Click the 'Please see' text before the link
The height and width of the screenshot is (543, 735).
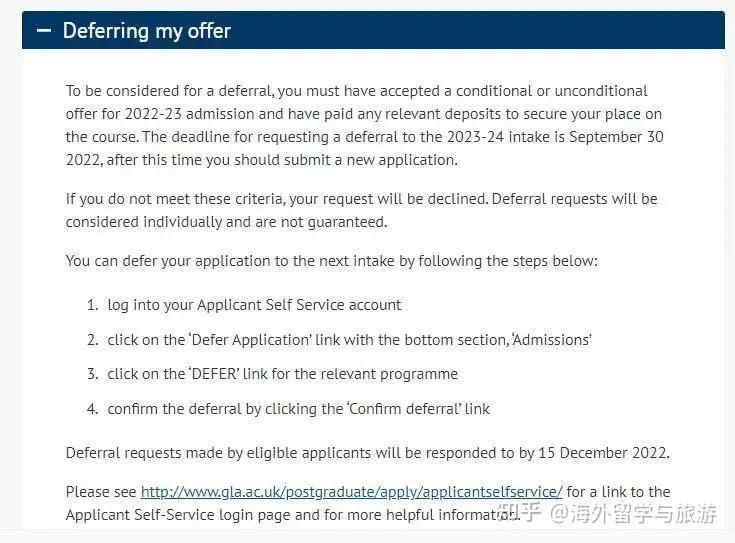coord(101,492)
